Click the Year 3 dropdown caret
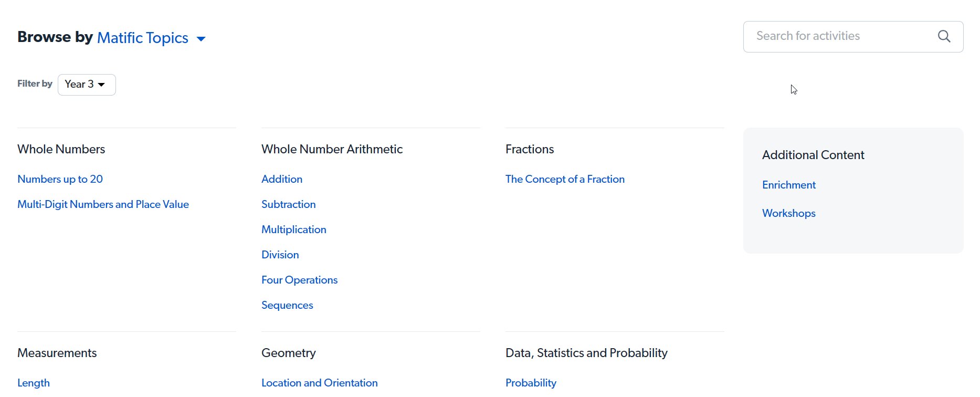This screenshot has height=397, width=980. [x=102, y=85]
